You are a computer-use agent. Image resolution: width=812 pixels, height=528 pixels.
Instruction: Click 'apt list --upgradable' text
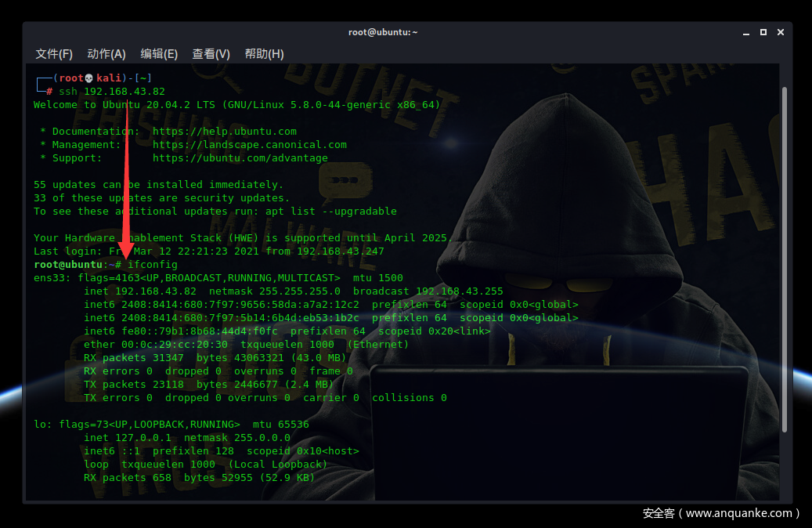(331, 212)
